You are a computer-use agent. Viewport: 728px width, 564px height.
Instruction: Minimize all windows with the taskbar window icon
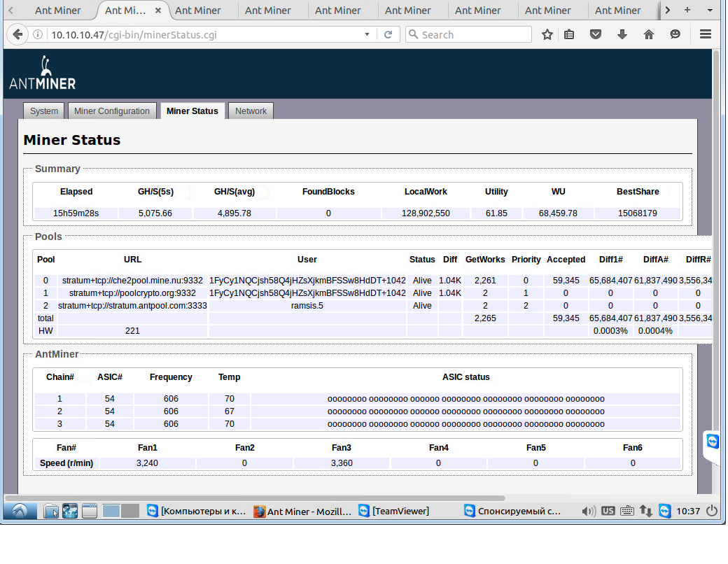[90, 511]
